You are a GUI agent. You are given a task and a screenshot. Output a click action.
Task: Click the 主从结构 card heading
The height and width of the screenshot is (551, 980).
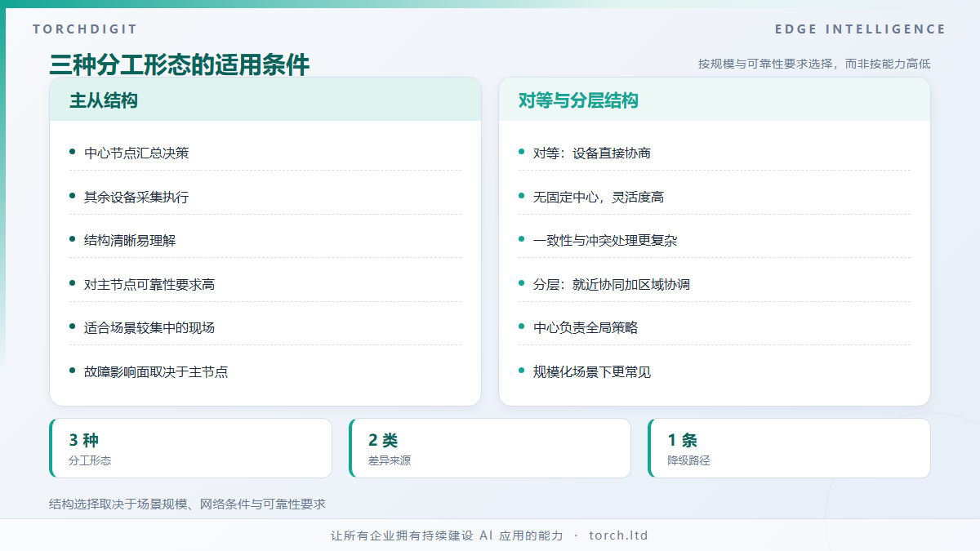point(103,100)
